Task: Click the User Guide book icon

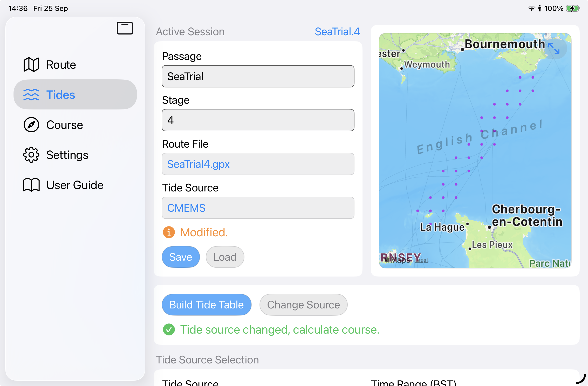Action: click(x=31, y=185)
